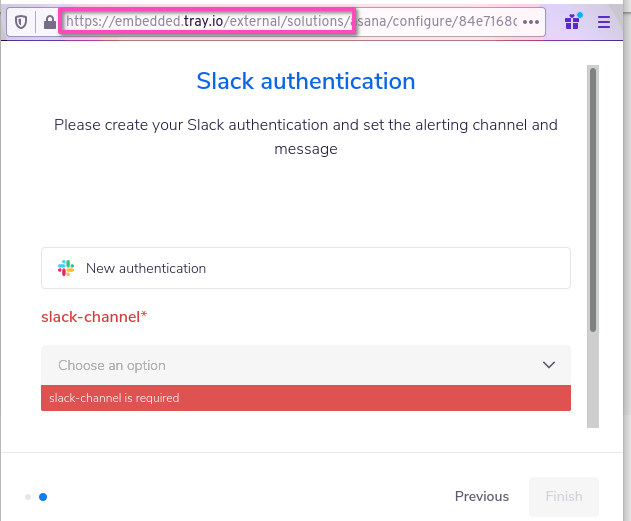Click the Slack authentication instructions paragraph
The image size is (631, 521).
point(305,137)
